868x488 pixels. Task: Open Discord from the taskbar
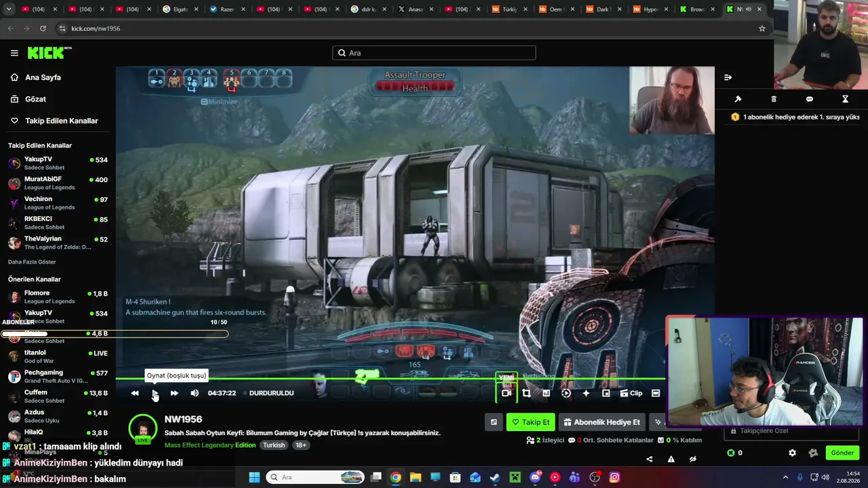[535, 477]
